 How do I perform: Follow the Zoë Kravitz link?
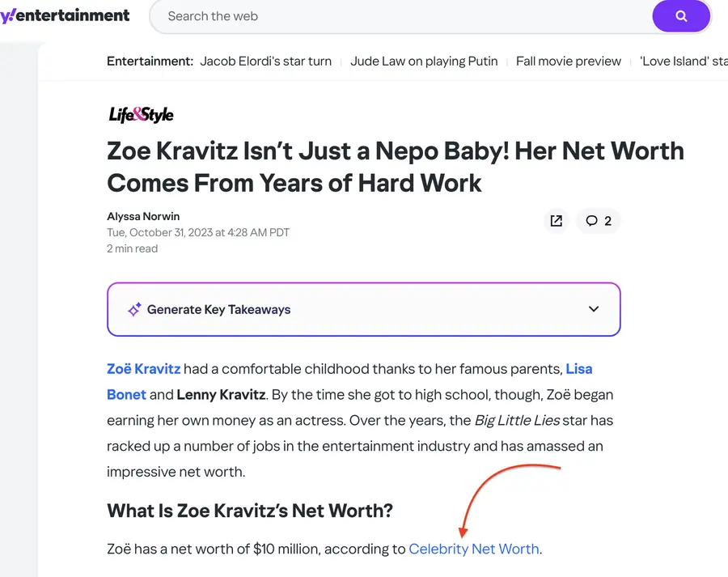tap(143, 369)
